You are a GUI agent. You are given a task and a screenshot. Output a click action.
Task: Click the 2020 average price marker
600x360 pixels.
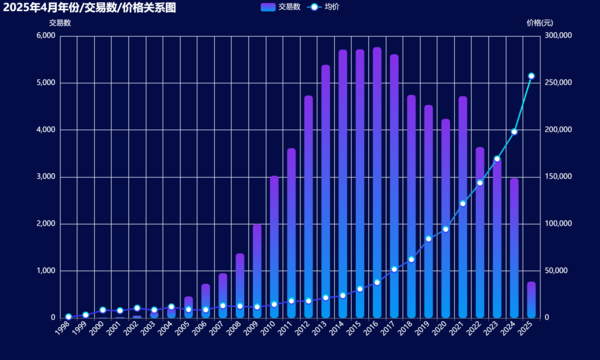(445, 229)
